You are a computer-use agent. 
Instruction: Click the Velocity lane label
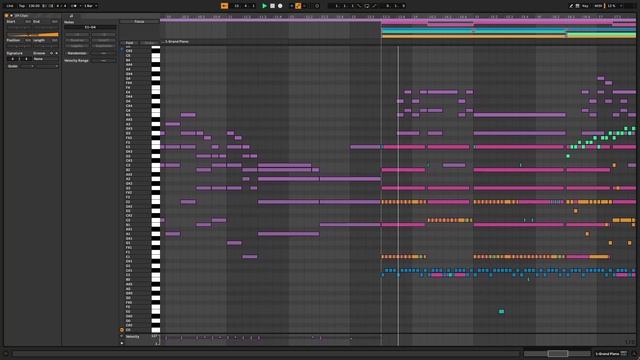133,337
